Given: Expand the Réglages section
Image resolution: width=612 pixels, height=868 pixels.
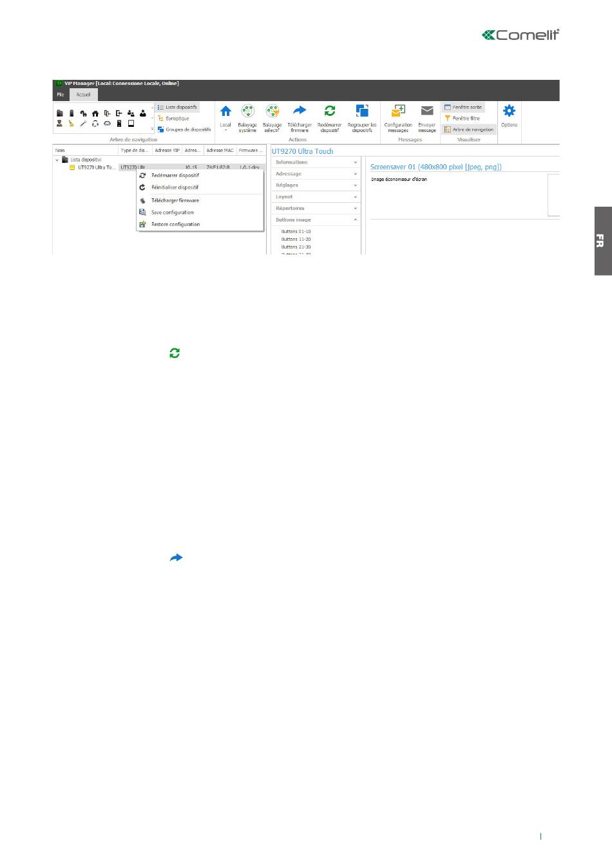Looking at the screenshot, I should [316, 185].
